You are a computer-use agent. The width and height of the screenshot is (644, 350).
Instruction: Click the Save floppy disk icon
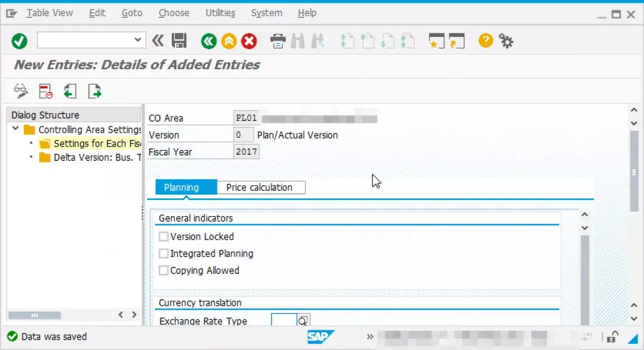[179, 41]
